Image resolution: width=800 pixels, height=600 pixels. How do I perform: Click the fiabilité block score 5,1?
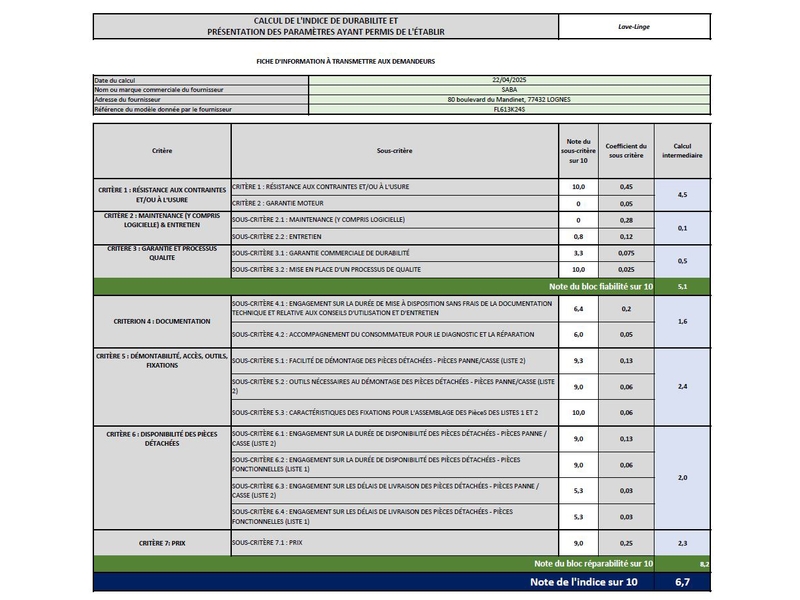click(x=682, y=287)
